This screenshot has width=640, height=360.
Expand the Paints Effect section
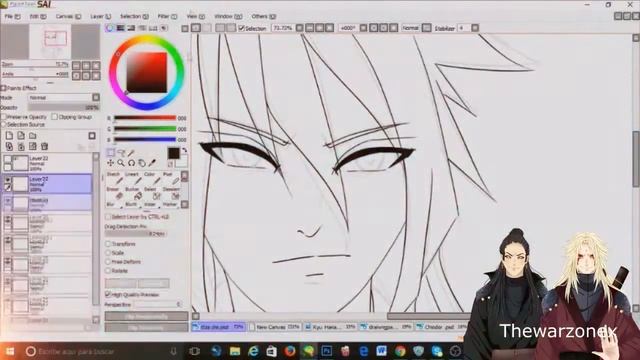pyautogui.click(x=3, y=88)
